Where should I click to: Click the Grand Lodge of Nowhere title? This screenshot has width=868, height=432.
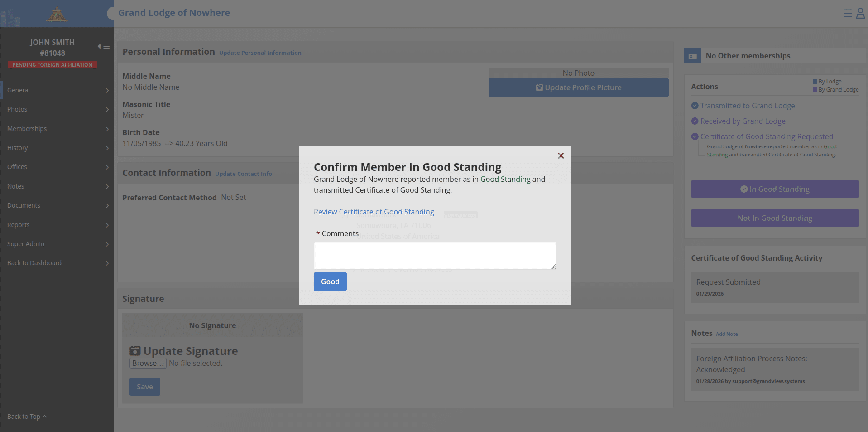click(174, 13)
